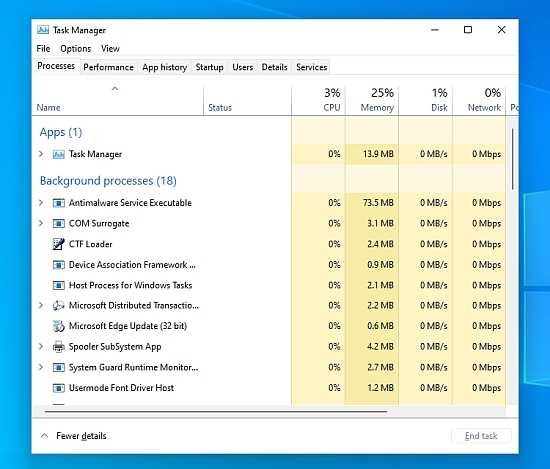
Task: Select the CTF Loader process name
Action: (x=90, y=244)
